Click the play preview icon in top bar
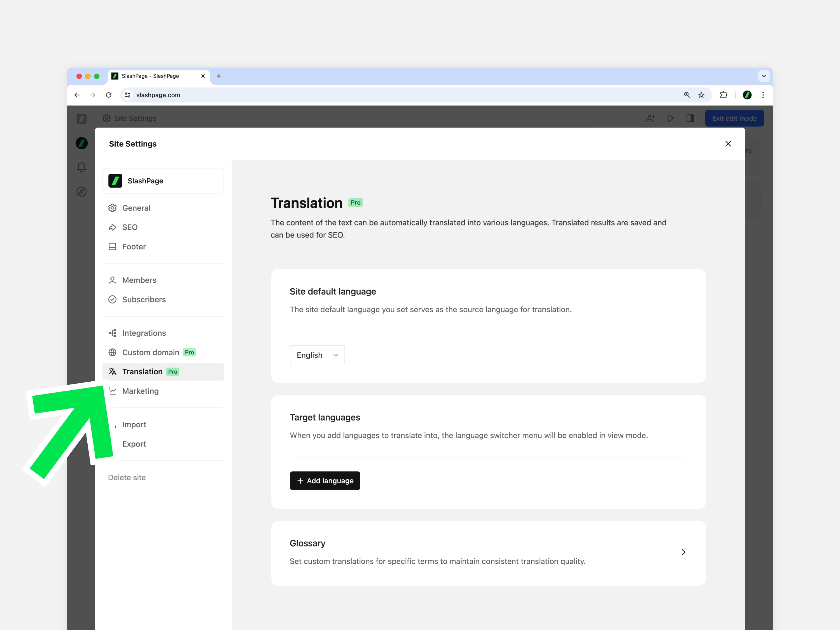The width and height of the screenshot is (840, 630). pyautogui.click(x=670, y=118)
